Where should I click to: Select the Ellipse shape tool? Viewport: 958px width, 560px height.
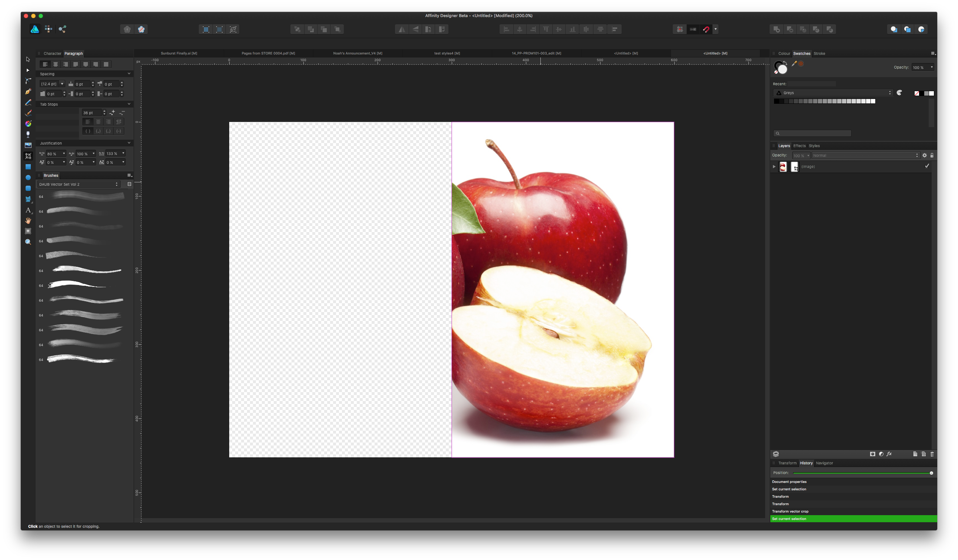click(28, 178)
